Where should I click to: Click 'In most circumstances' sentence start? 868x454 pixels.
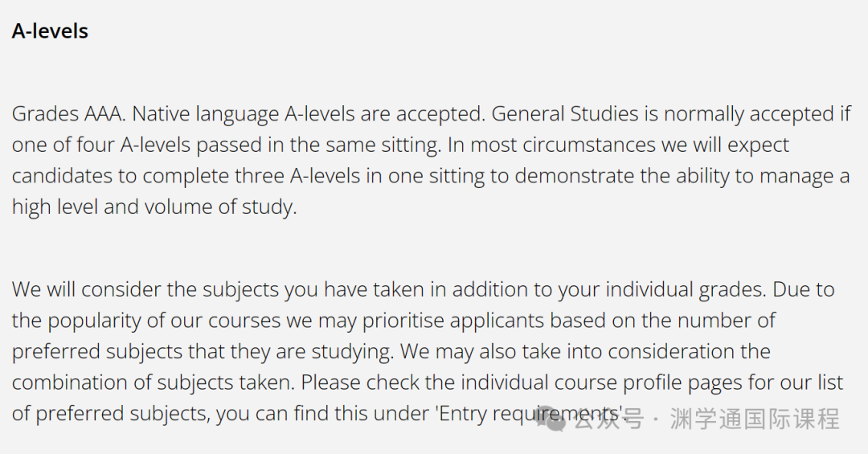551,145
